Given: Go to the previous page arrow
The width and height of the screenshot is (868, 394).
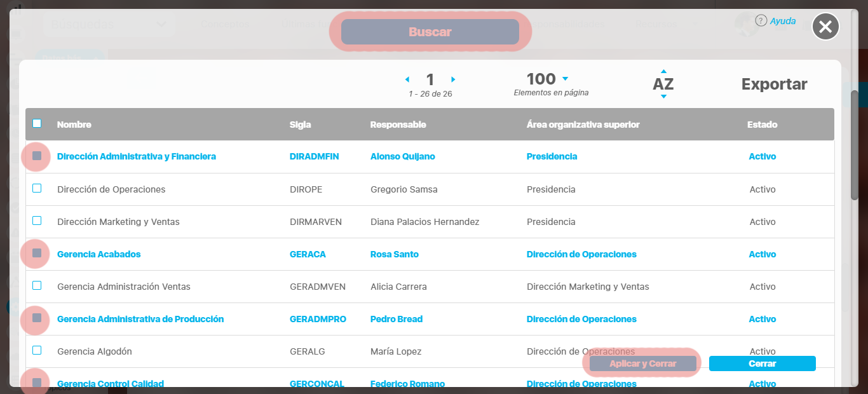Looking at the screenshot, I should point(407,79).
